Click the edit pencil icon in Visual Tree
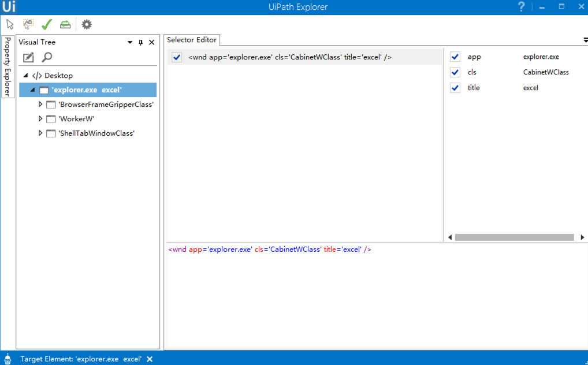The height and width of the screenshot is (365, 588). click(x=28, y=57)
